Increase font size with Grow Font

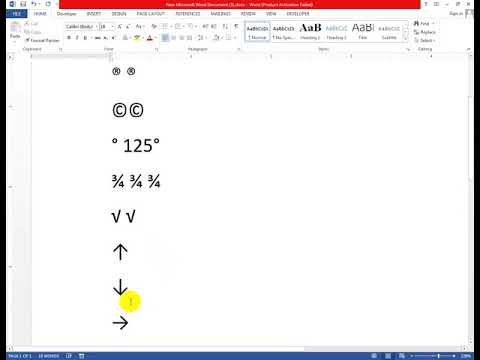(120, 26)
